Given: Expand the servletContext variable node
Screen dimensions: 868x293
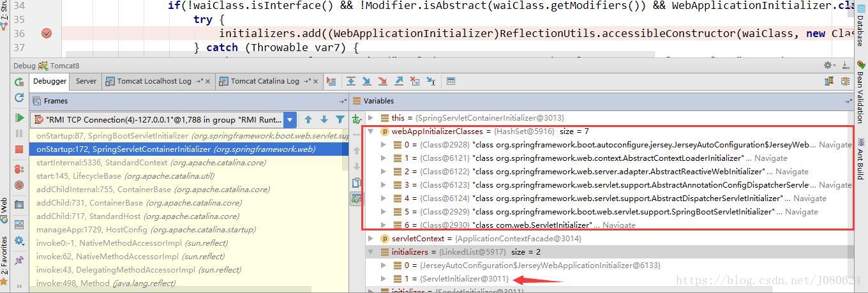Looking at the screenshot, I should 371,238.
